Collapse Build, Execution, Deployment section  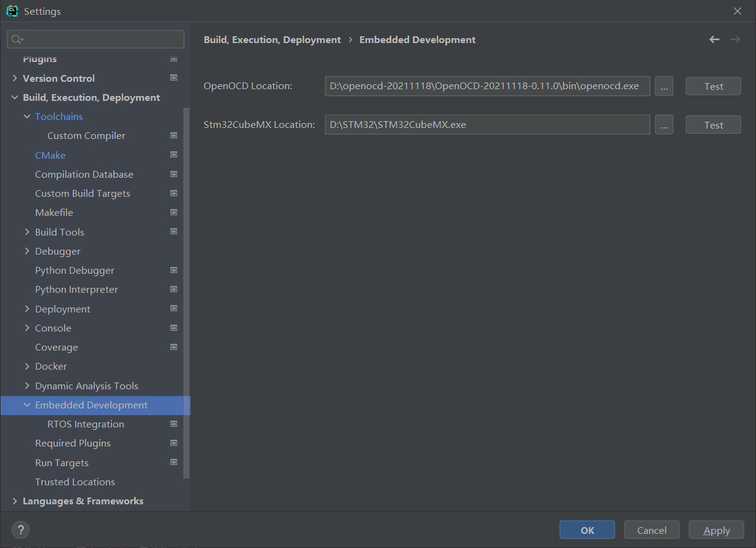[15, 97]
